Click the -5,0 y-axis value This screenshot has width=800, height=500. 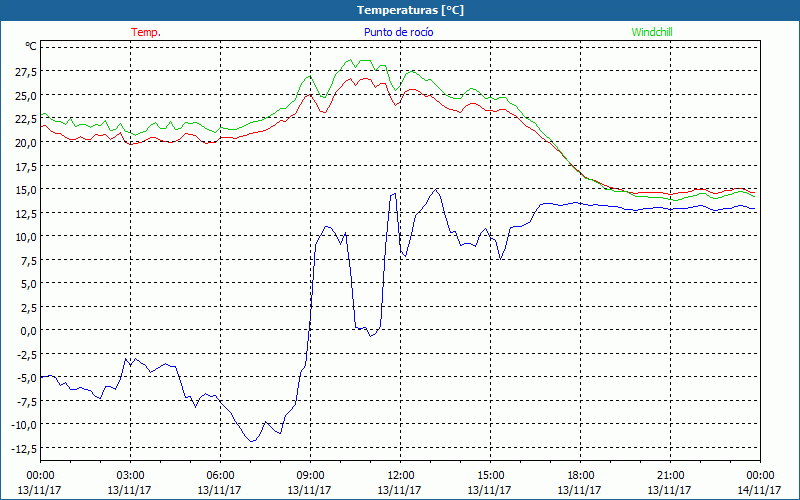click(x=26, y=378)
